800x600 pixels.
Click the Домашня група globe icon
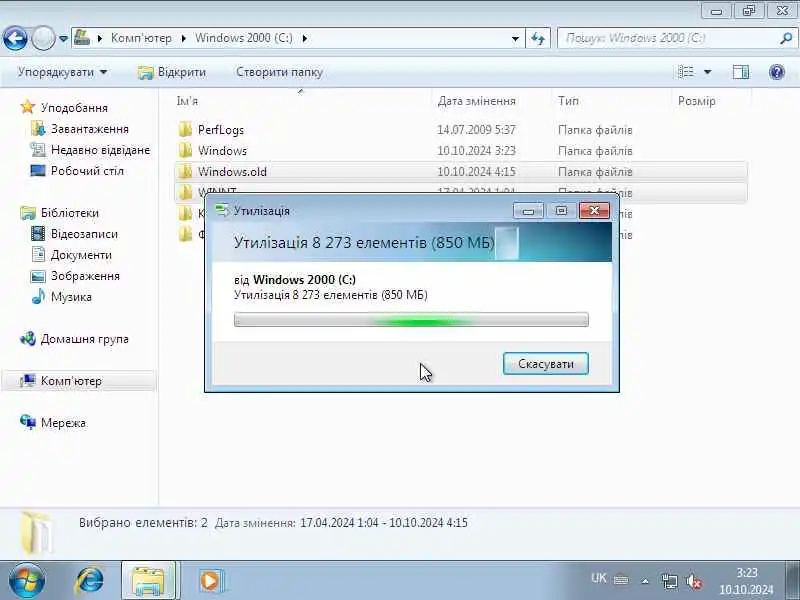coord(28,338)
